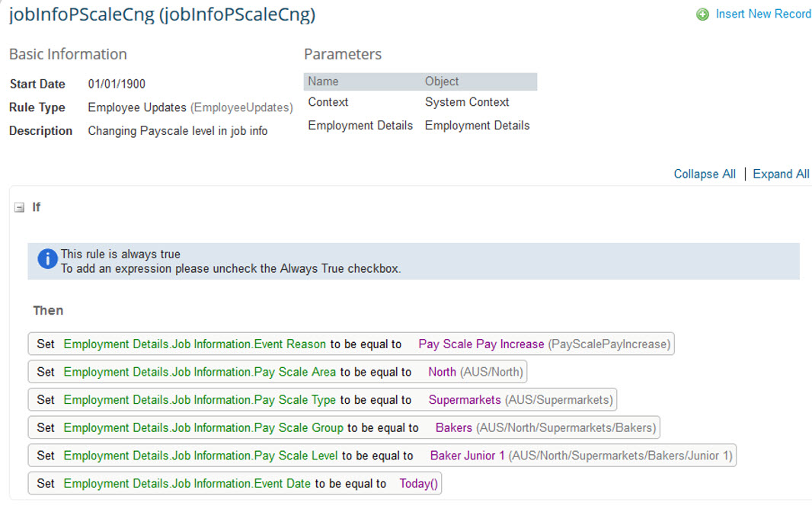Select the Pay Scale Area set statement
The image size is (812, 512).
point(277,372)
